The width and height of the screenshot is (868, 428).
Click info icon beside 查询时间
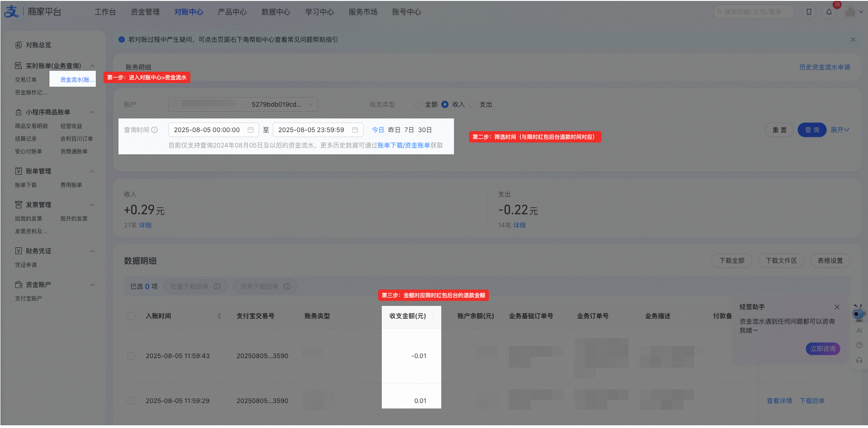(x=154, y=130)
